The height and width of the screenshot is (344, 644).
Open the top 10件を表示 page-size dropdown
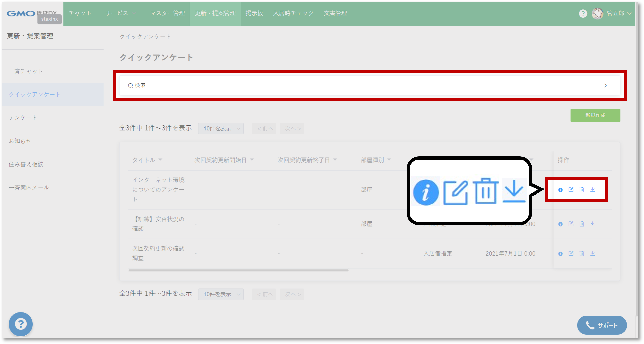[x=221, y=129]
